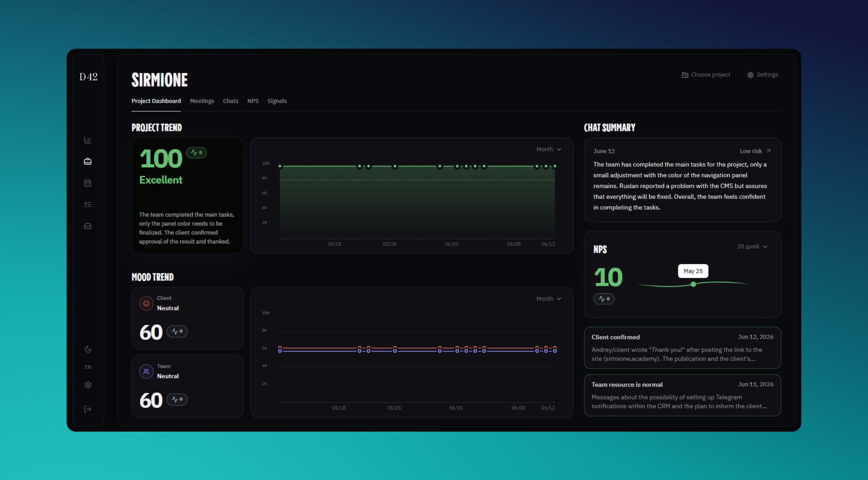Click the Jun 11, 2026 signal date
The image size is (868, 480).
tap(755, 384)
